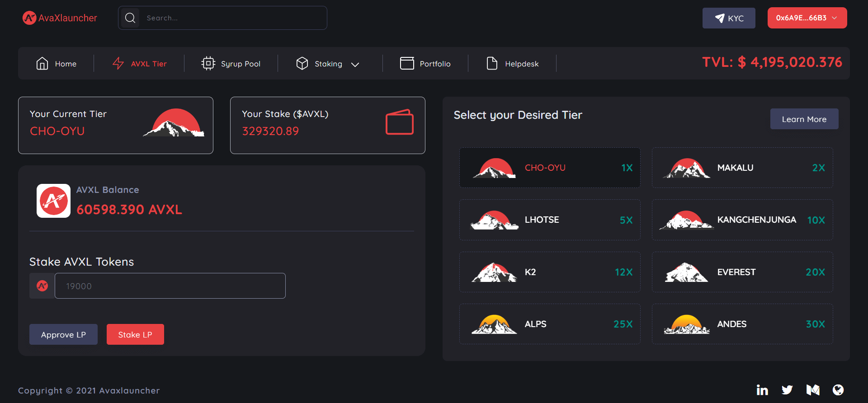Viewport: 868px width, 403px height.
Task: Open the Medium social icon
Action: pos(813,390)
